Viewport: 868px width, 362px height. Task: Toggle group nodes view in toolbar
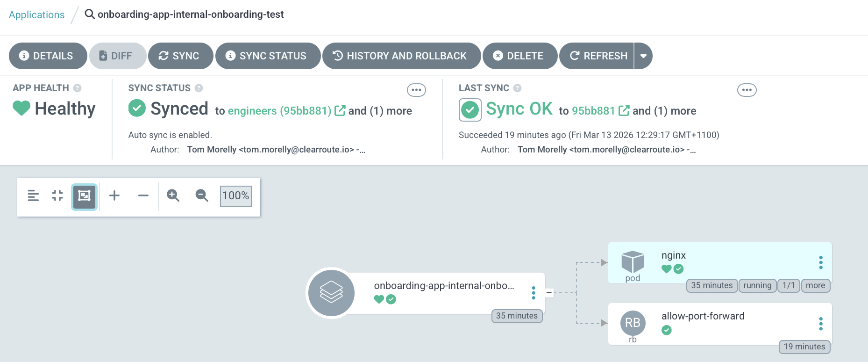click(84, 196)
